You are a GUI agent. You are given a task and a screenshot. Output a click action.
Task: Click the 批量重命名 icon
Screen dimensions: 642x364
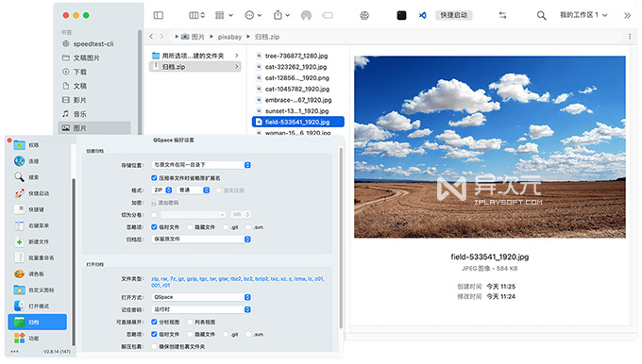(x=19, y=257)
